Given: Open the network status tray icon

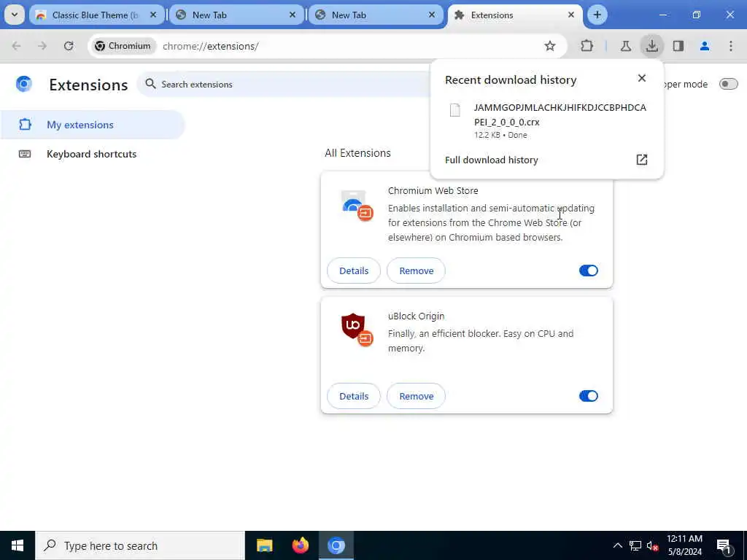Looking at the screenshot, I should 635,545.
